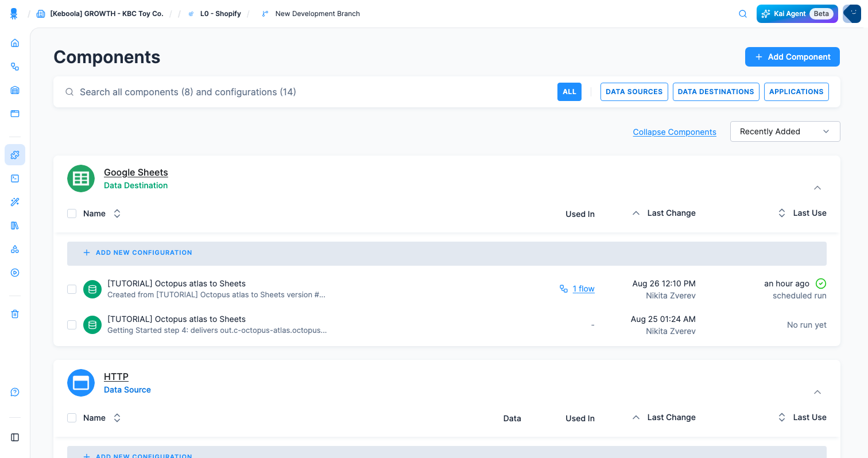
Task: Open Trash icon in sidebar
Action: pos(15,314)
